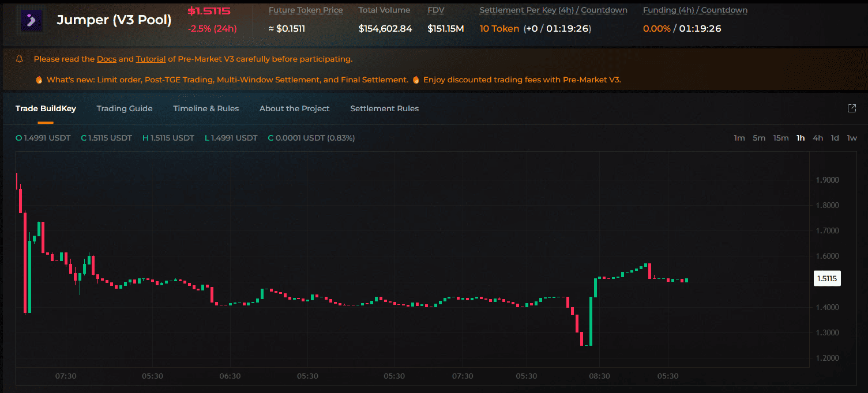Screen dimensions: 868x393
Task: Select the 1m chart interval
Action: click(x=739, y=138)
